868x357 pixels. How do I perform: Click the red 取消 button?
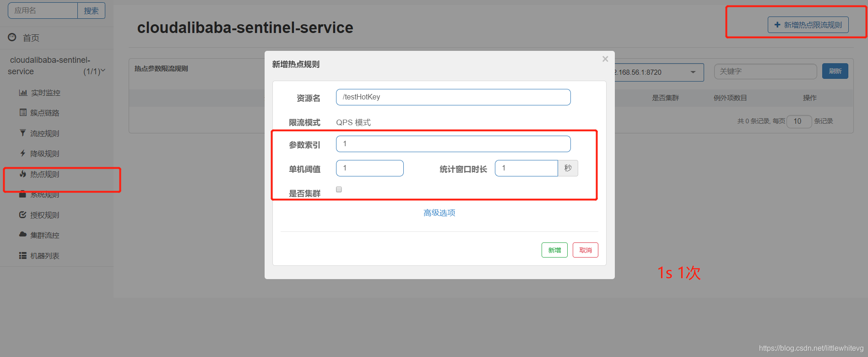[586, 250]
